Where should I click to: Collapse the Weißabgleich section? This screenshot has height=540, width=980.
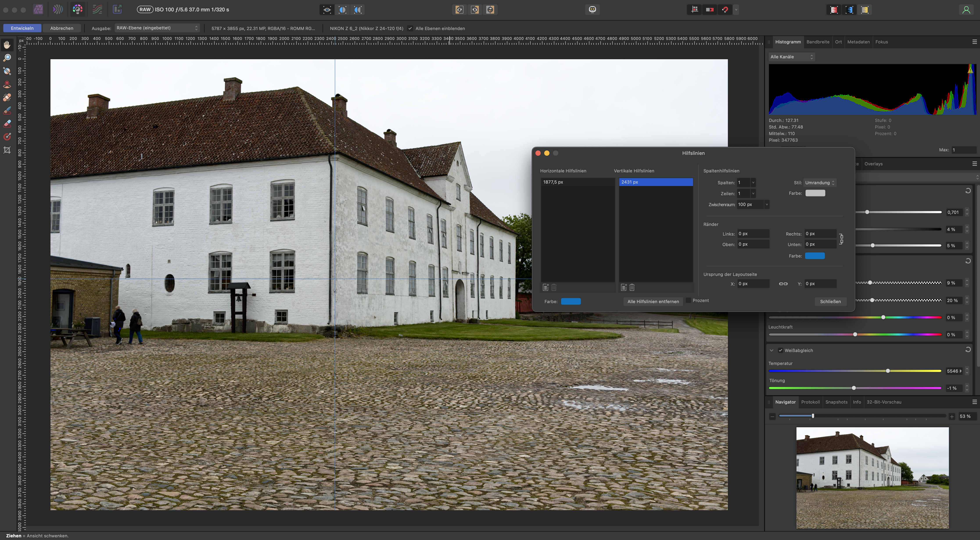click(772, 350)
